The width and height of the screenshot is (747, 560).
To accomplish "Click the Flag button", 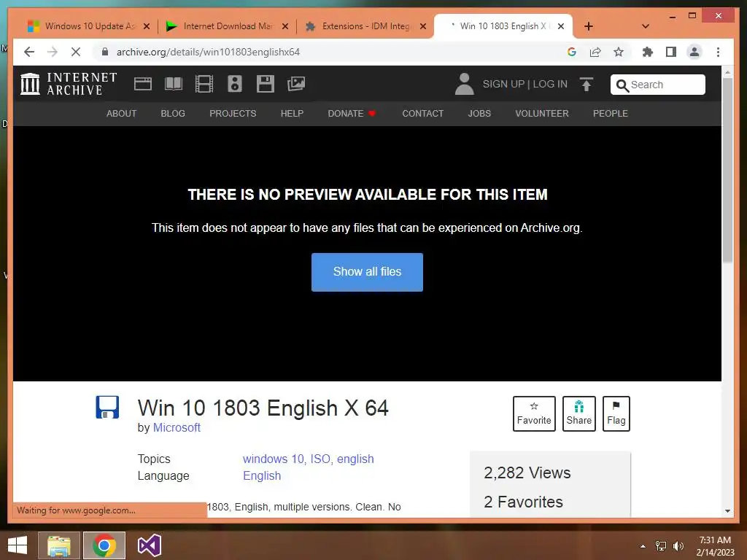I will coord(616,414).
